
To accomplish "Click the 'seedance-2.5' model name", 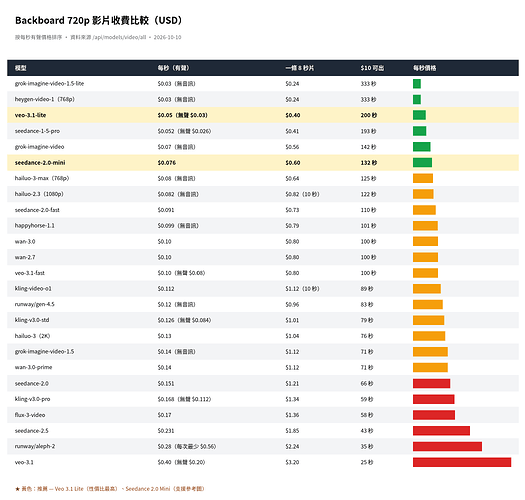I will (31, 431).
